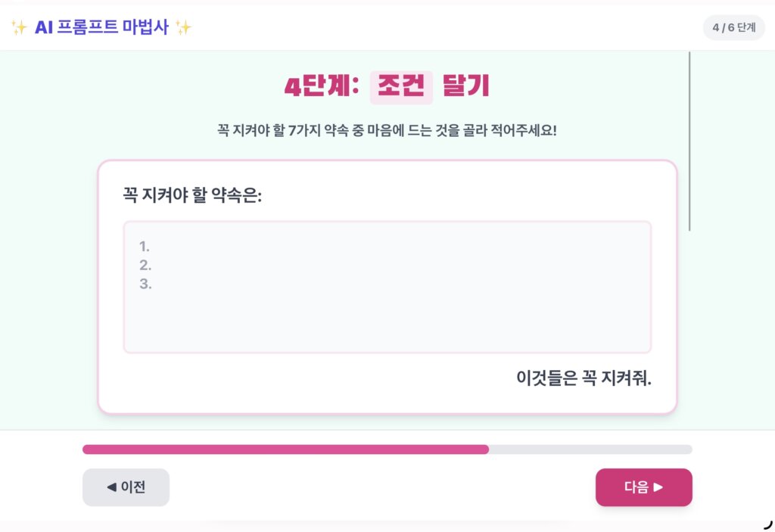Click the 이것들은 꼭 지켜줘. closing text
The width and height of the screenshot is (775, 532).
click(x=584, y=378)
